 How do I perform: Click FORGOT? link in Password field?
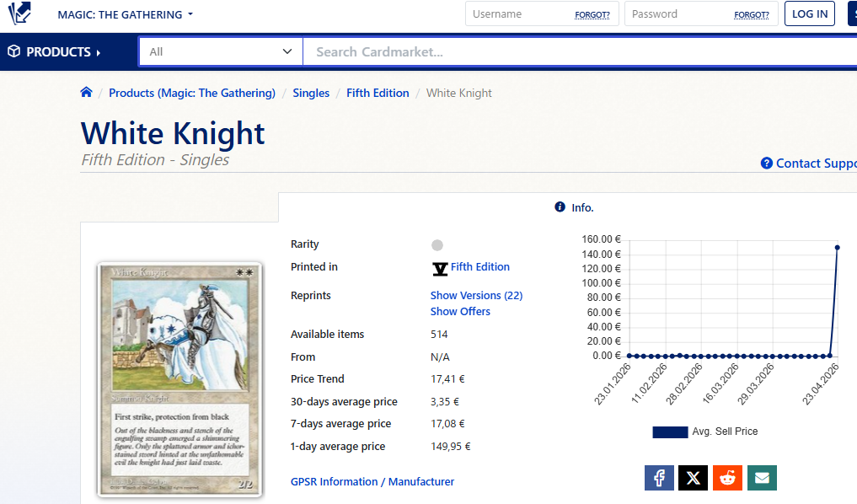752,15
